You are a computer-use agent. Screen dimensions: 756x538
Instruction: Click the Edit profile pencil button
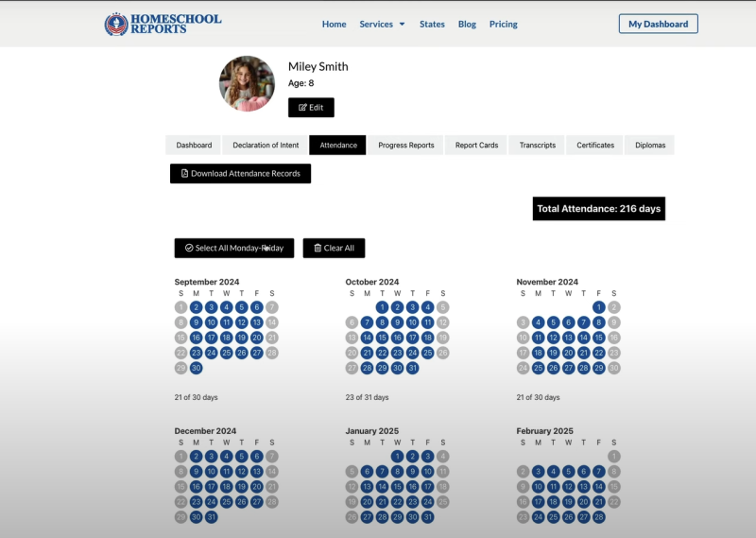311,107
